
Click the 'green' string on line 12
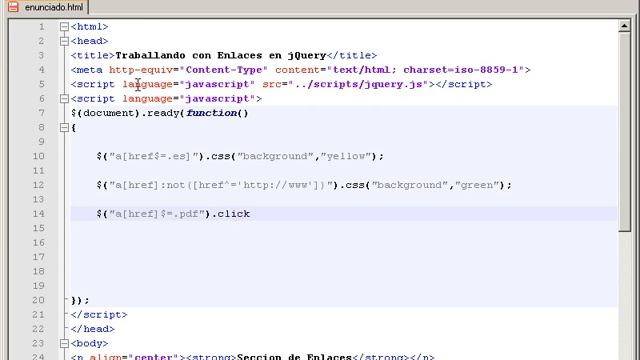coord(477,185)
